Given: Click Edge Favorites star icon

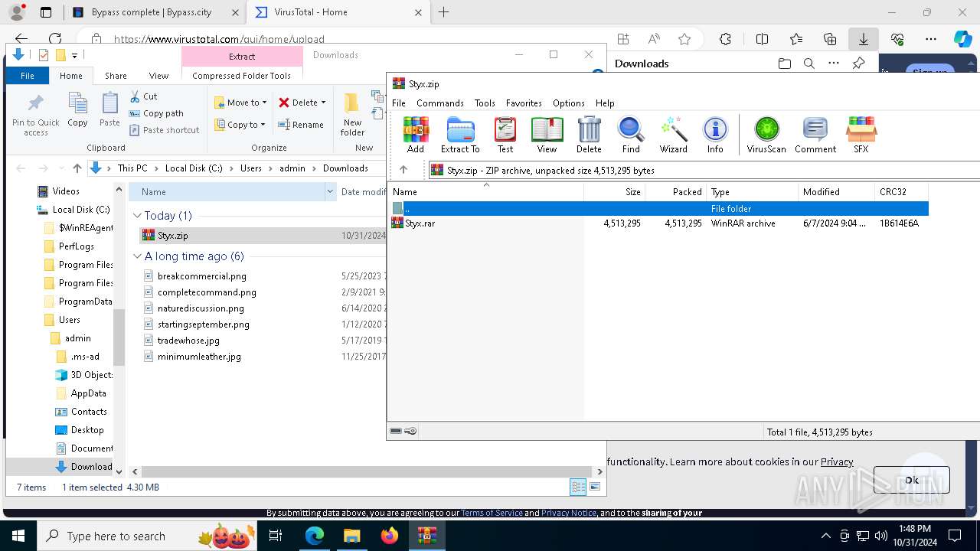Looking at the screenshot, I should coord(684,39).
